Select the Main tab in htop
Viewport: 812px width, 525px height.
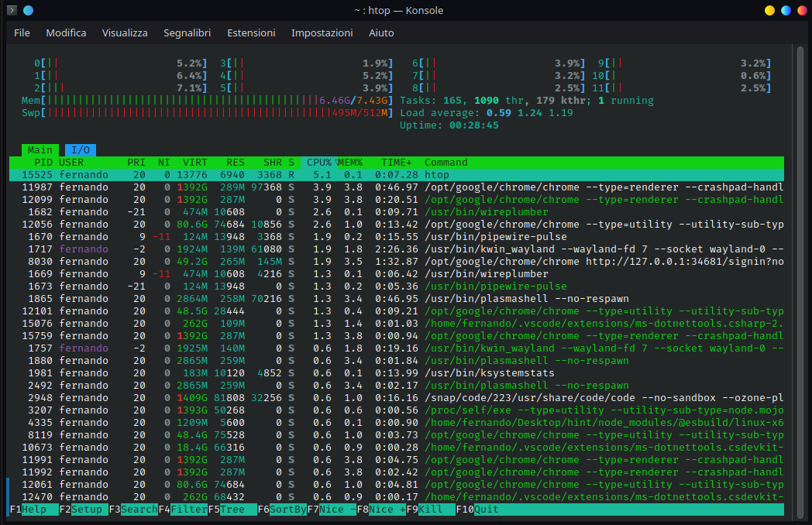40,150
